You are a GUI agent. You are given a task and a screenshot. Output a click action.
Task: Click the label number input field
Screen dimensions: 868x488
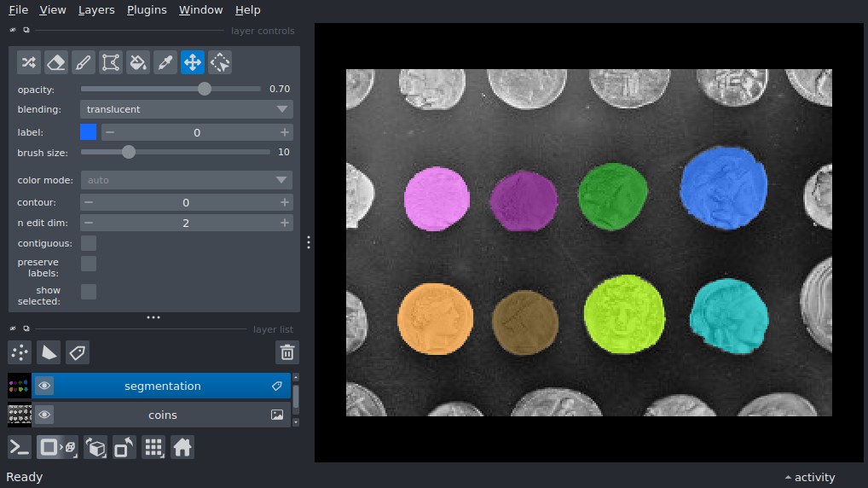pyautogui.click(x=197, y=132)
